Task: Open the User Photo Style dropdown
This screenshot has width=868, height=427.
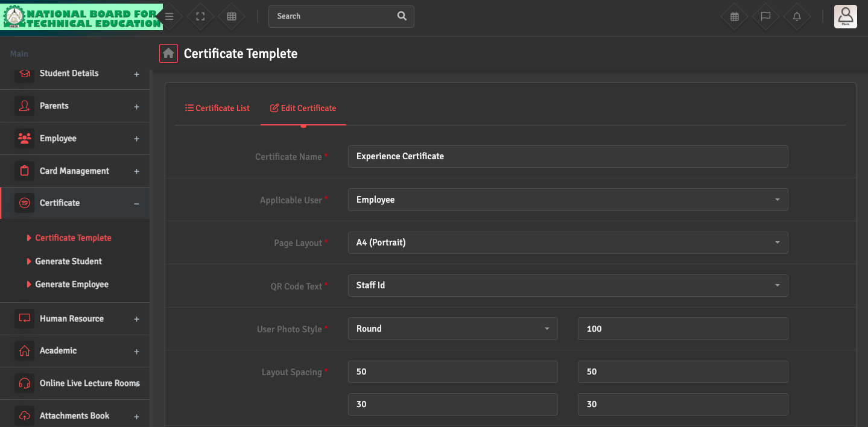Action: pyautogui.click(x=452, y=329)
